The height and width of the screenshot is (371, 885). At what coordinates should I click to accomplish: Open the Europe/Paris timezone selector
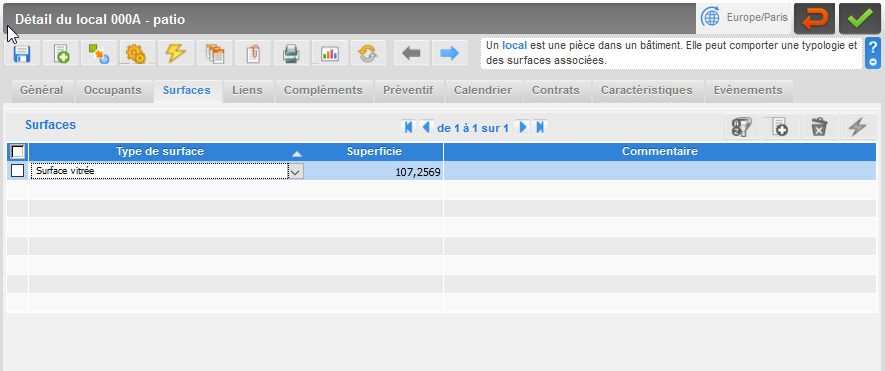744,18
